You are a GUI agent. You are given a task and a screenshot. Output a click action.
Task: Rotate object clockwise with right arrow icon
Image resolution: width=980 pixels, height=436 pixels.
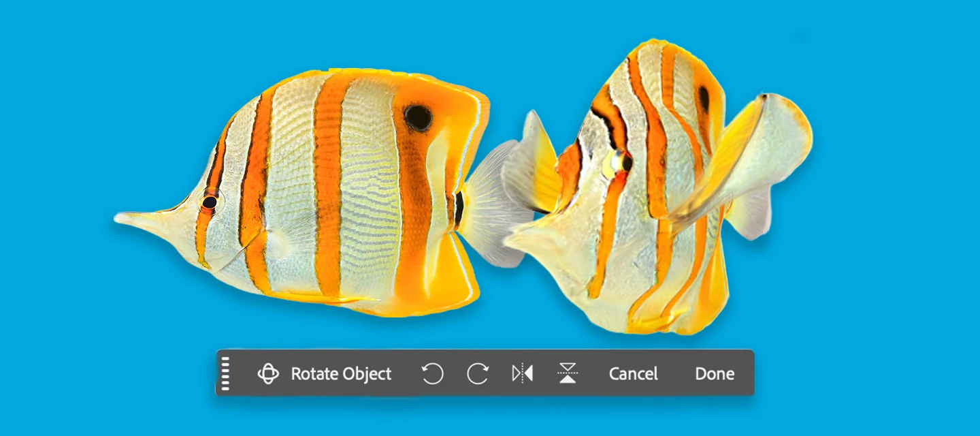click(x=478, y=373)
